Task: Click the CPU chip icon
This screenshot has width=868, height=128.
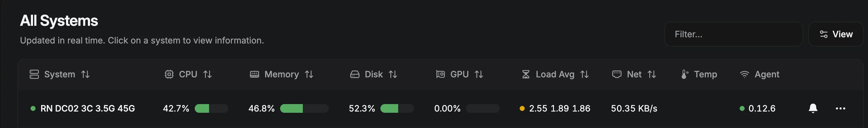Action: (169, 74)
